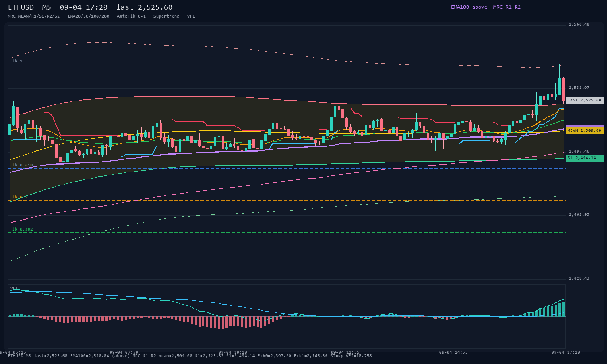Click the 2,428.43 price axis value

[579, 278]
